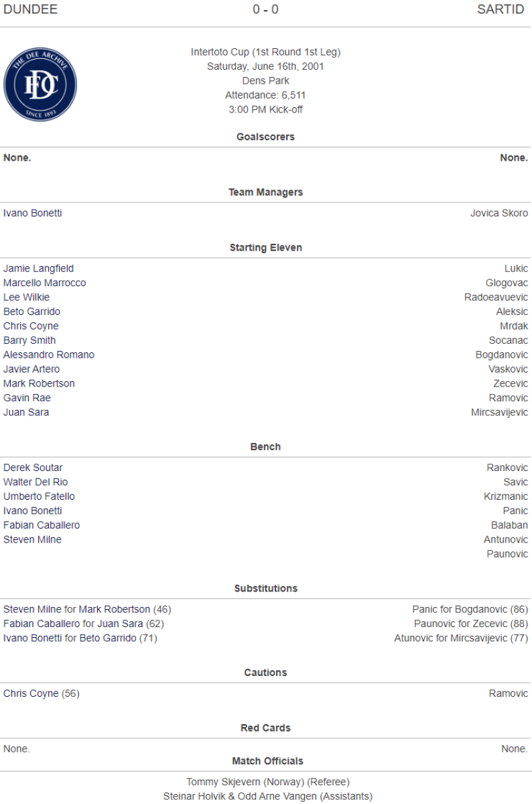Click Chris Coyne's caution entry

(41, 693)
